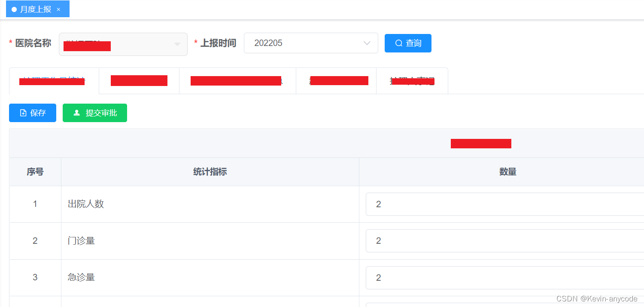Switch to the fourth redacted sub-tab
This screenshot has height=307, width=644.
coord(336,81)
